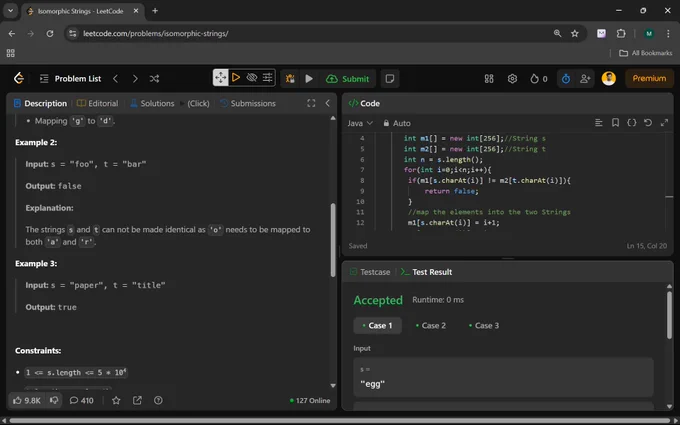This screenshot has height=425, width=680.
Task: Switch to the Submissions tab
Action: pos(248,103)
